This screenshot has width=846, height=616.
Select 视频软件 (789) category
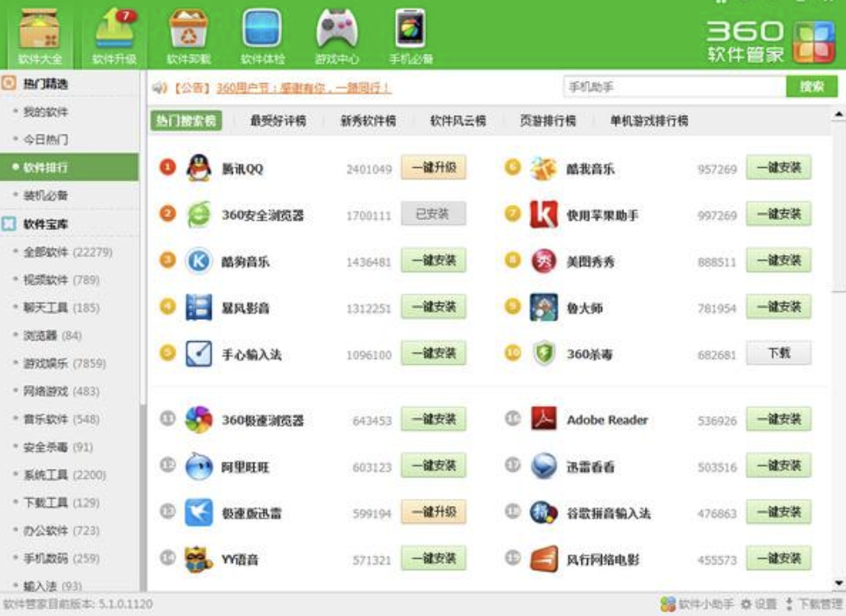62,280
